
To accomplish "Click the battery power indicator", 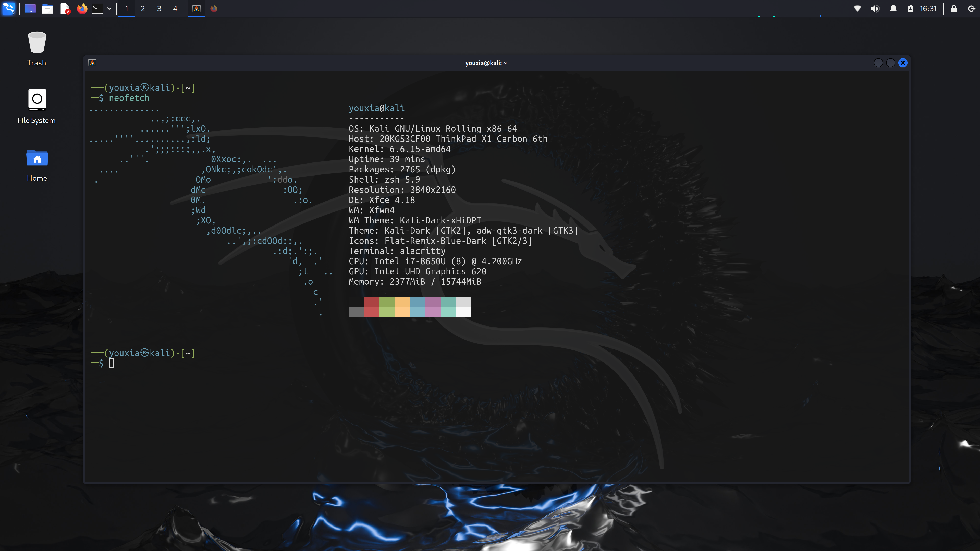I will click(x=910, y=8).
